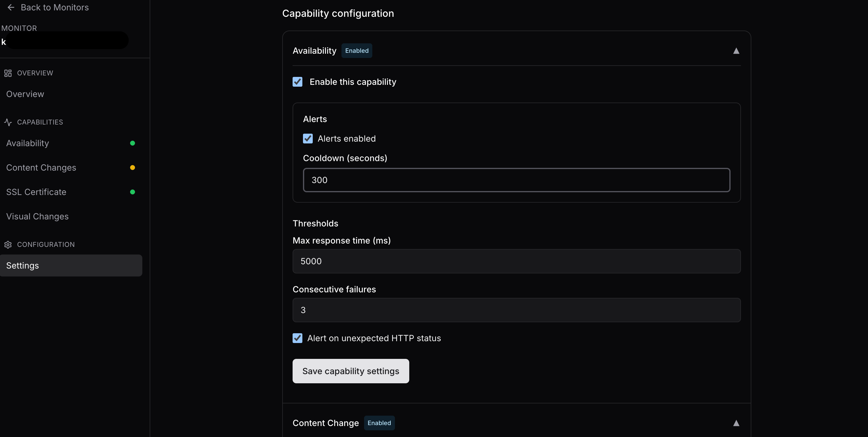The width and height of the screenshot is (868, 437).
Task: Click the Cooldown seconds input showing 300
Action: pyautogui.click(x=516, y=180)
